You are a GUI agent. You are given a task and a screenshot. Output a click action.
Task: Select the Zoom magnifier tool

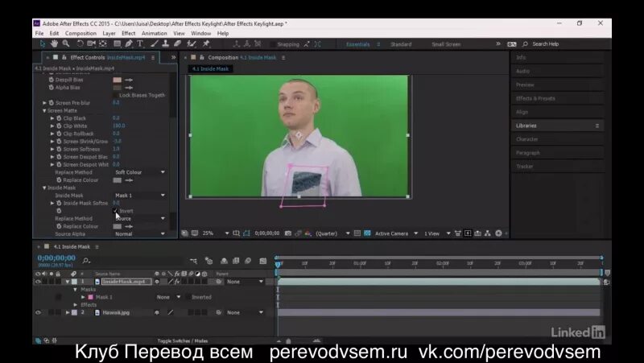[66, 43]
